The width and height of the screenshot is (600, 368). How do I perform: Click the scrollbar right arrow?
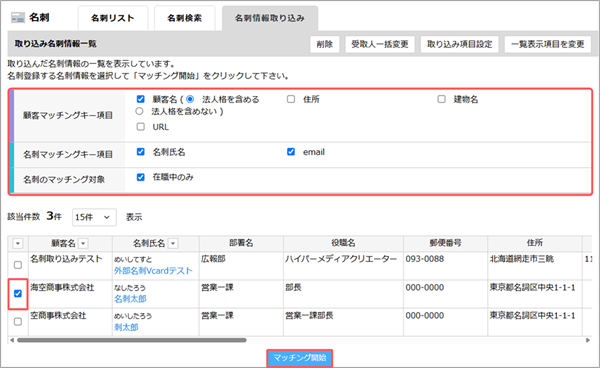(588, 340)
